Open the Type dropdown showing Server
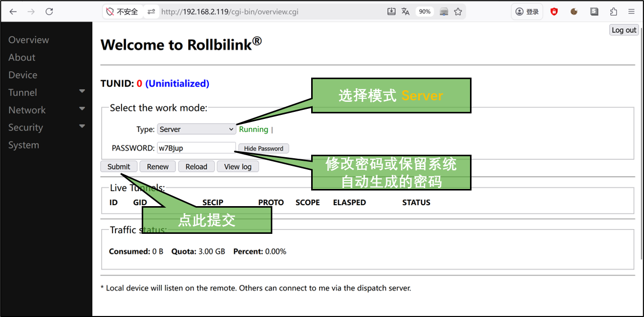The image size is (644, 317). pos(196,129)
